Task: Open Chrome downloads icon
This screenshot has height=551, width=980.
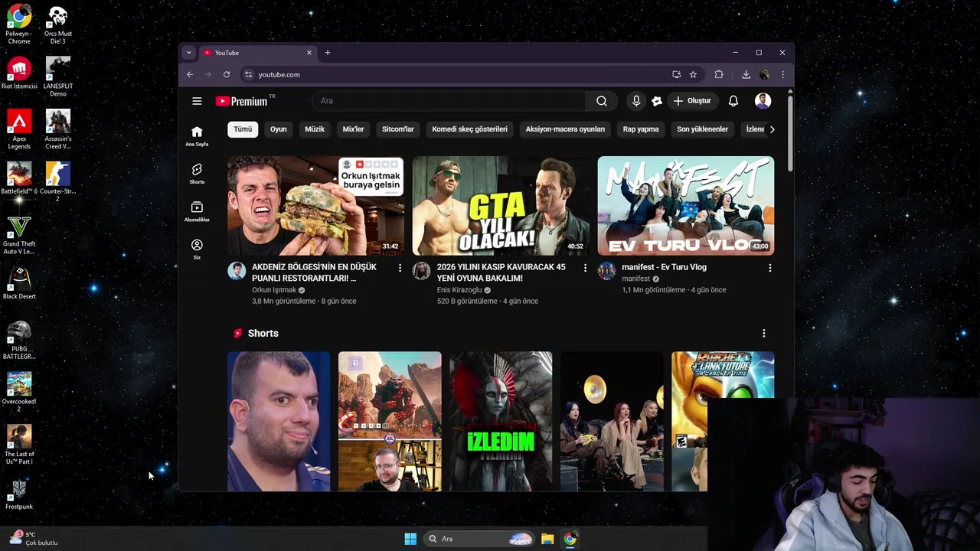Action: click(x=746, y=74)
